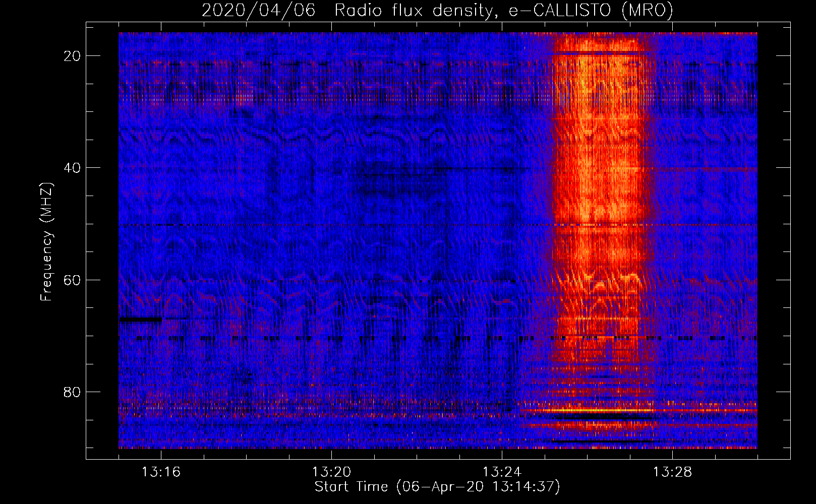Click the 'Frequency (MHZ)' axis label
This screenshot has height=504, width=816.
(46, 242)
